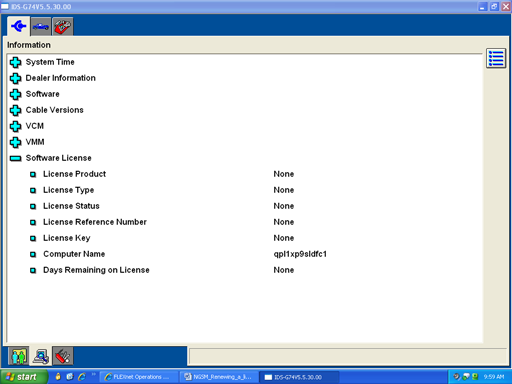Select the blue back arrow tab

coord(18,26)
